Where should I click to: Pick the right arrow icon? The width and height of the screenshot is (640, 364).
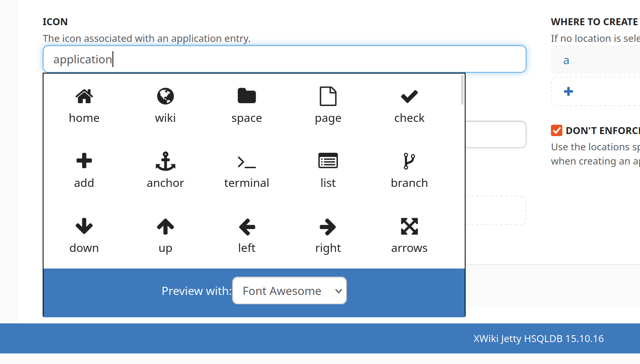coord(328,227)
